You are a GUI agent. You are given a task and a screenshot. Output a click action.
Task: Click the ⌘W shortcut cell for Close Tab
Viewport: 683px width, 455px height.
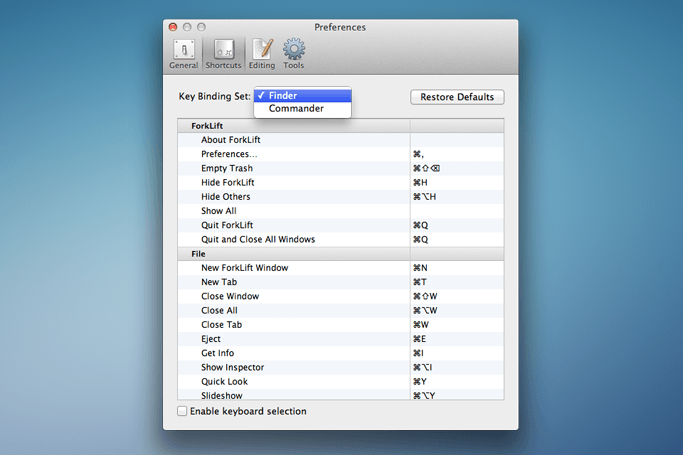coord(457,325)
